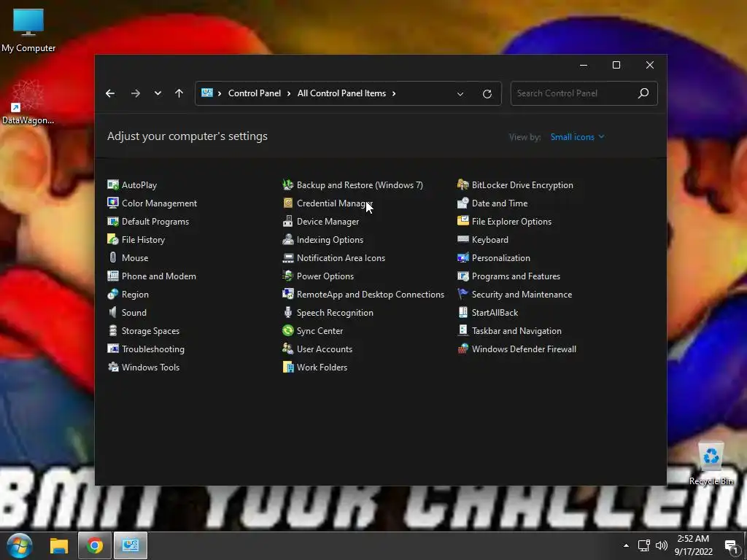Click the Search Control Panel field
The image size is (747, 560).
[x=584, y=93]
